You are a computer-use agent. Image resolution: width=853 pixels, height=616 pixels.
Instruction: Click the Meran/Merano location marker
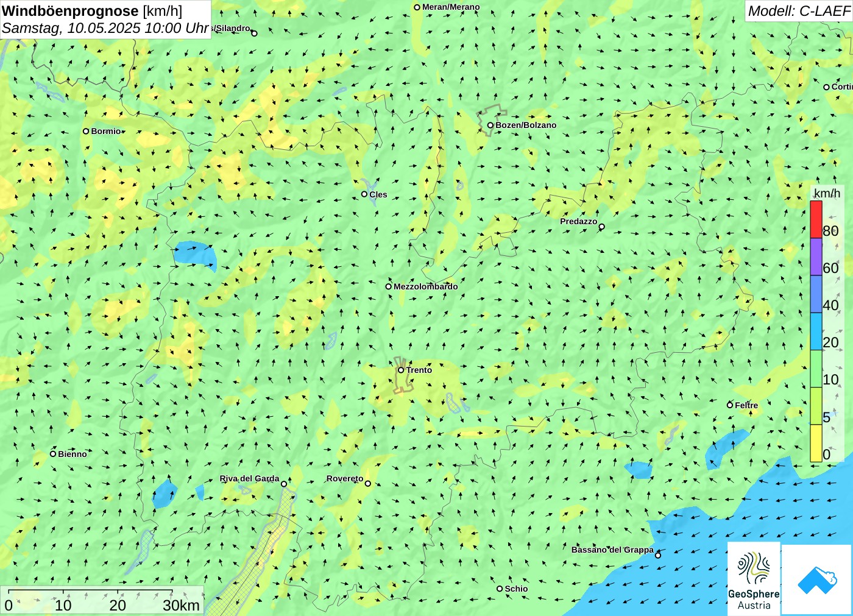click(417, 7)
